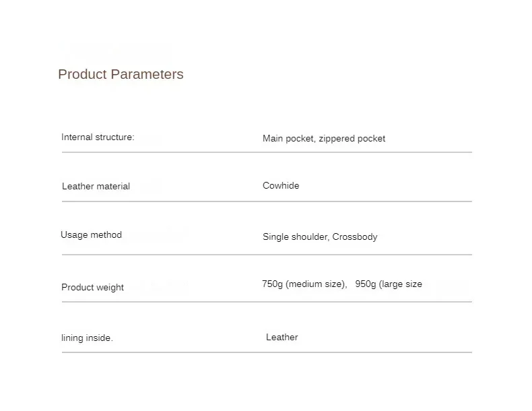The width and height of the screenshot is (532, 411).
Task: Click the "Crossbody" usage value
Action: 355,237
